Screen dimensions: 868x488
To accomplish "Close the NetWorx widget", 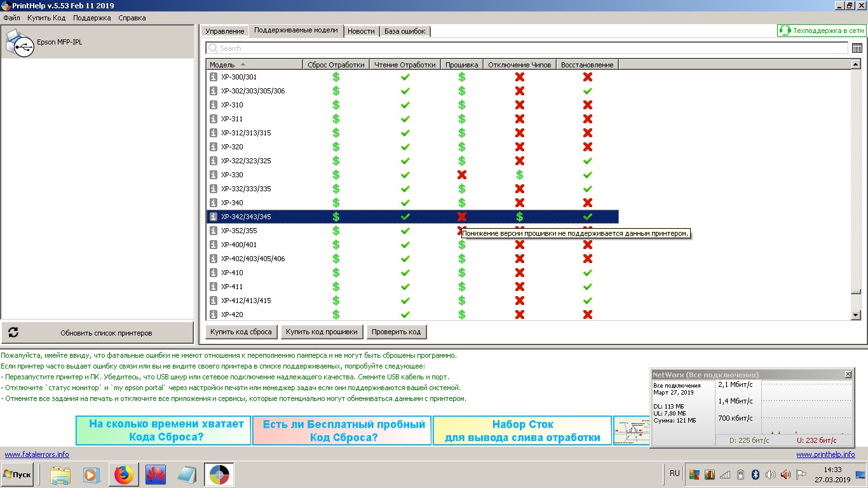I will (848, 375).
